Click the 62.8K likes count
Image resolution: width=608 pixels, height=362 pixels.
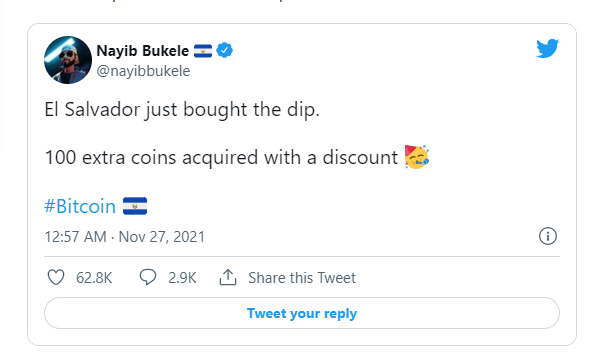94,278
